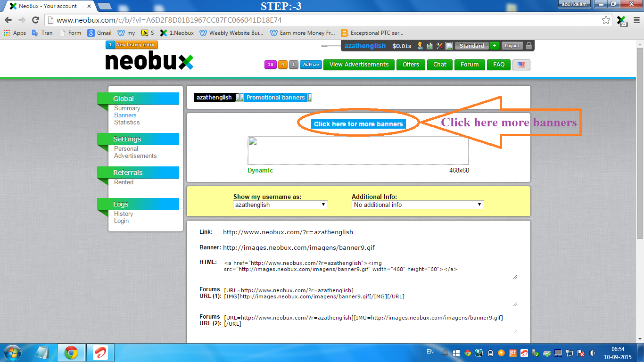Bookmark this page with the star icon
644x362 pixels.
[606, 20]
